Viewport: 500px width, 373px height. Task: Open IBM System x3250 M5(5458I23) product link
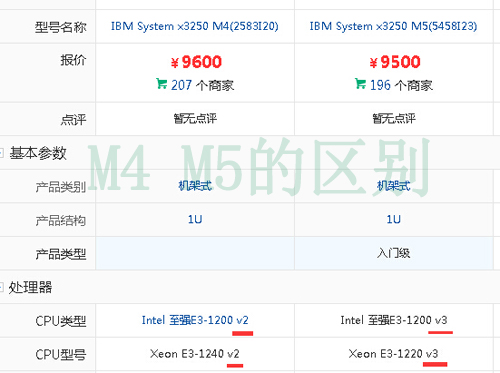(x=393, y=26)
